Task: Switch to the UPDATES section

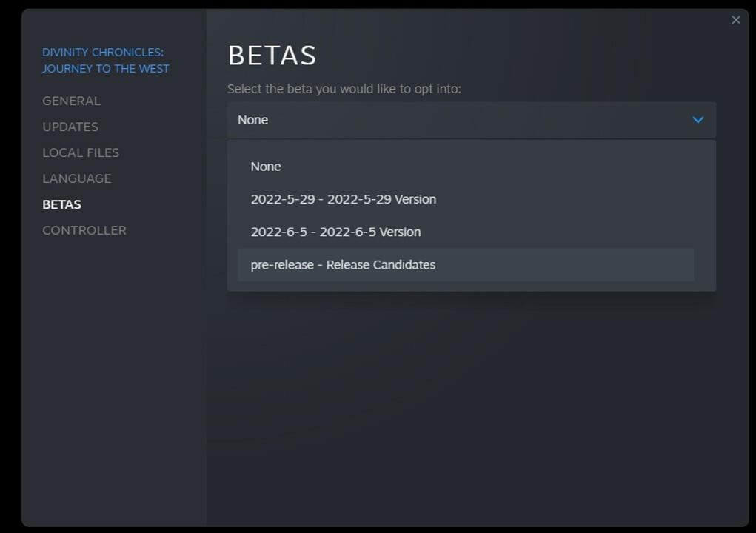Action: pos(70,127)
